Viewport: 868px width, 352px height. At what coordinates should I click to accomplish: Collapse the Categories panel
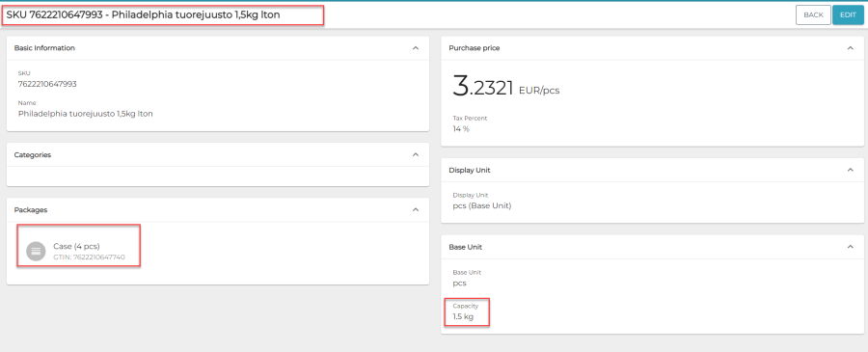[x=416, y=155]
